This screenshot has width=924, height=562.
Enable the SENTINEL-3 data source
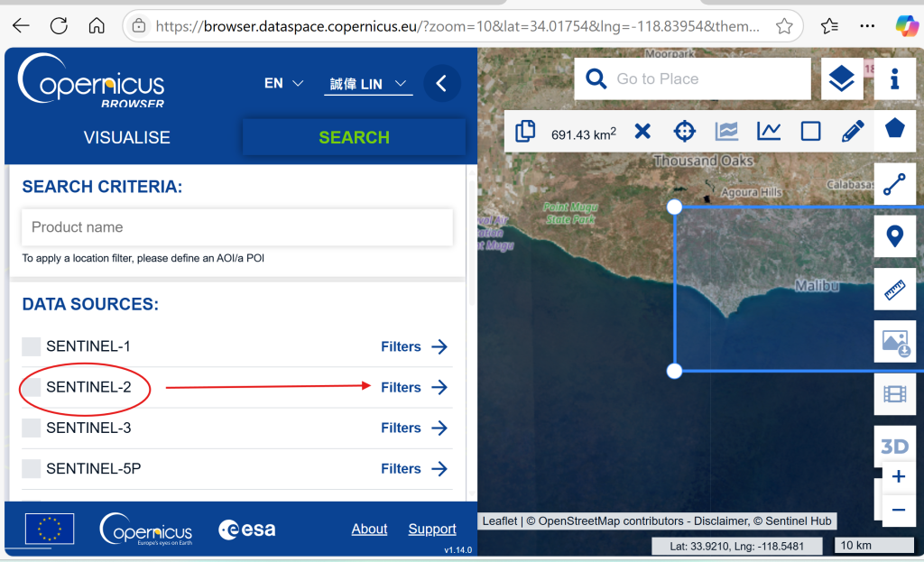pos(32,428)
